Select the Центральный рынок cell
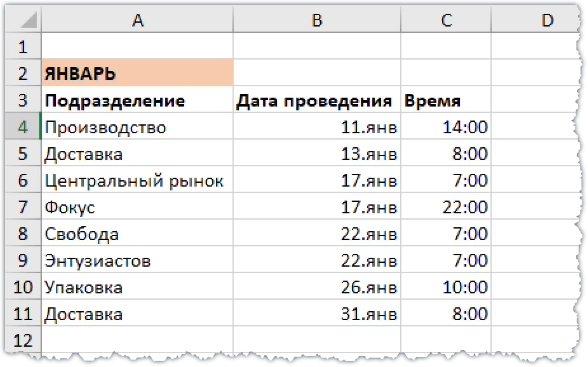Viewport: 588px width, 367px height. click(x=137, y=180)
